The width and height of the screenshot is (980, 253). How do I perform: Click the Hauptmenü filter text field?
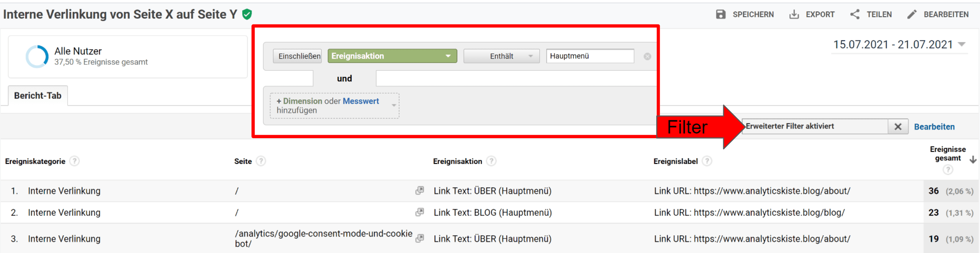(590, 56)
